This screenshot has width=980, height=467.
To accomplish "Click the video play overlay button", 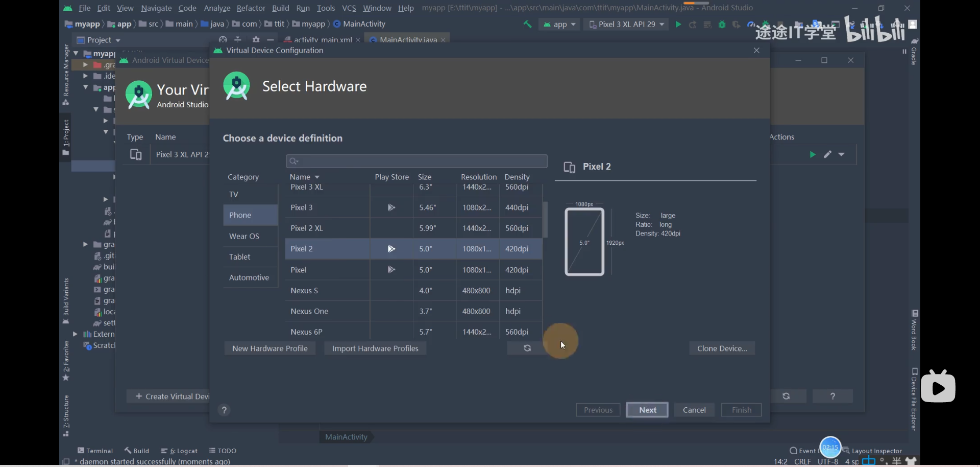I will [938, 388].
